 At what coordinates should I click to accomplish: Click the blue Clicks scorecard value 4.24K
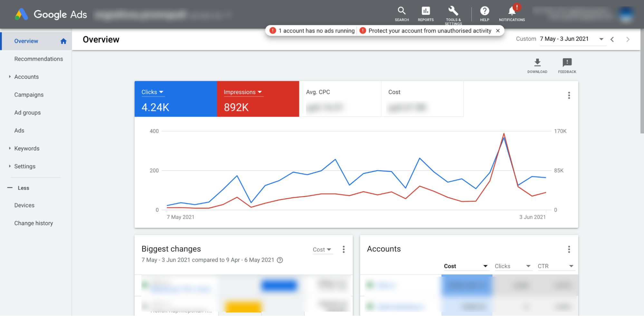[155, 107]
